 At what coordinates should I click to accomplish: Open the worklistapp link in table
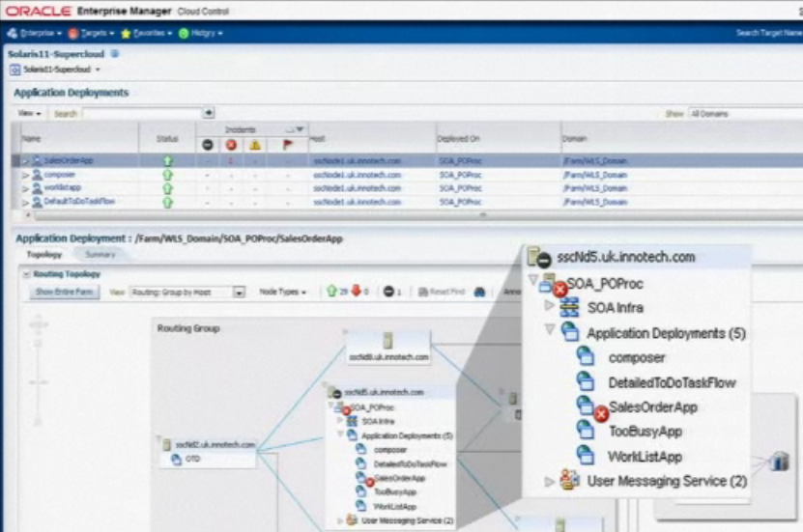pyautogui.click(x=63, y=187)
